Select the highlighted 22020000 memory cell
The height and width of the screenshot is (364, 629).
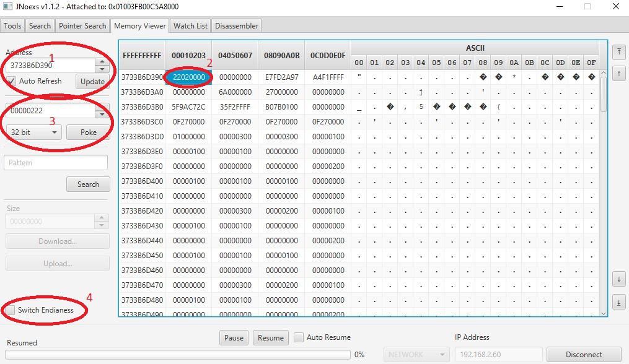pos(189,77)
